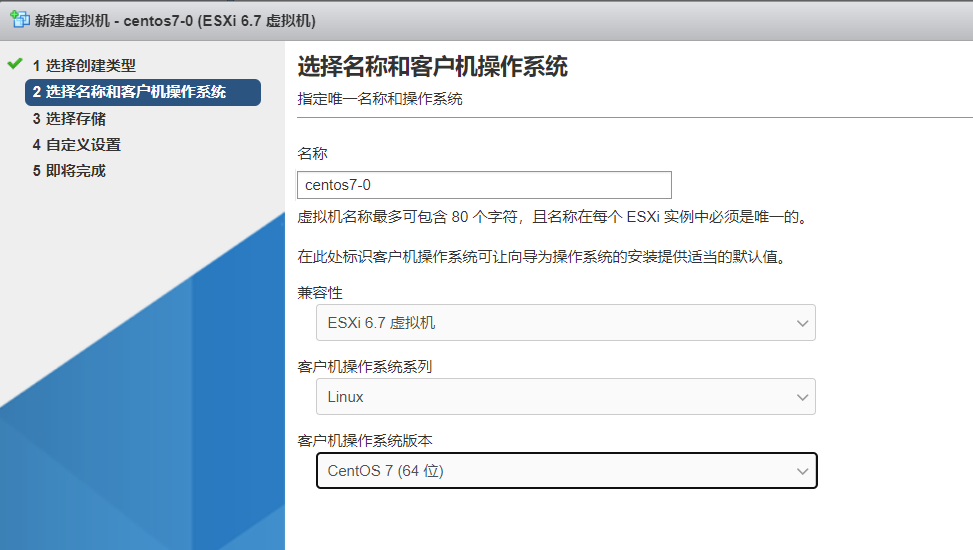Click the 客户机操作系统系列 label

click(365, 366)
